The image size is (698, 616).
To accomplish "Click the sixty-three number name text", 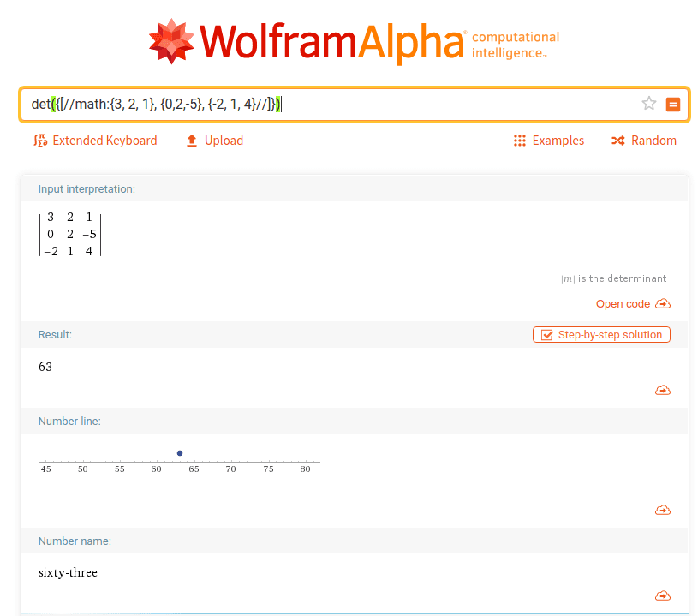I will point(69,572).
